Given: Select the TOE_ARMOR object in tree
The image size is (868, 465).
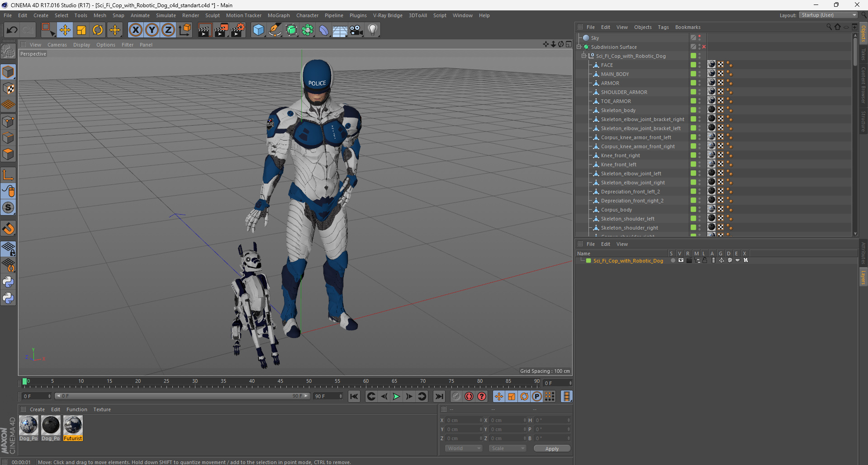Looking at the screenshot, I should click(x=616, y=101).
